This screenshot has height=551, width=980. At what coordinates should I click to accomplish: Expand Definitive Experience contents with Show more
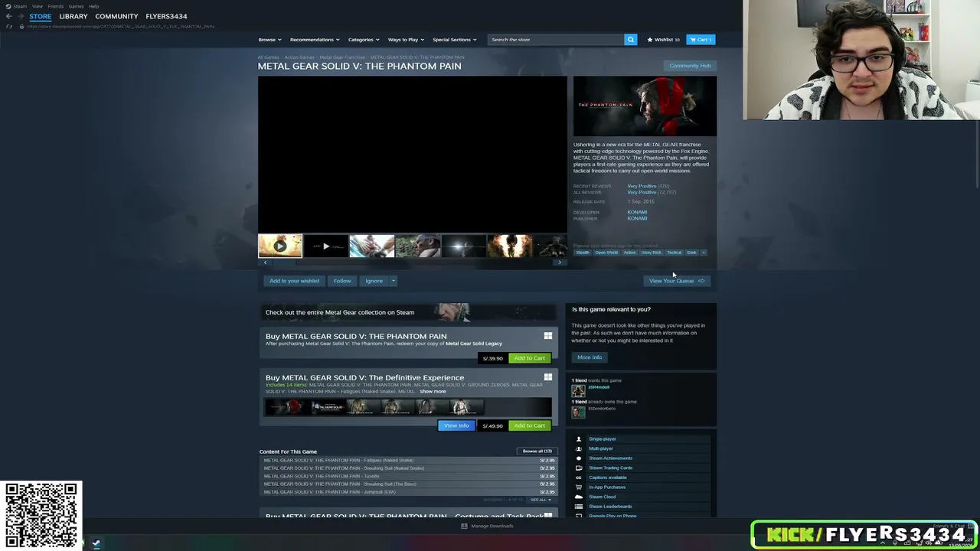[433, 392]
